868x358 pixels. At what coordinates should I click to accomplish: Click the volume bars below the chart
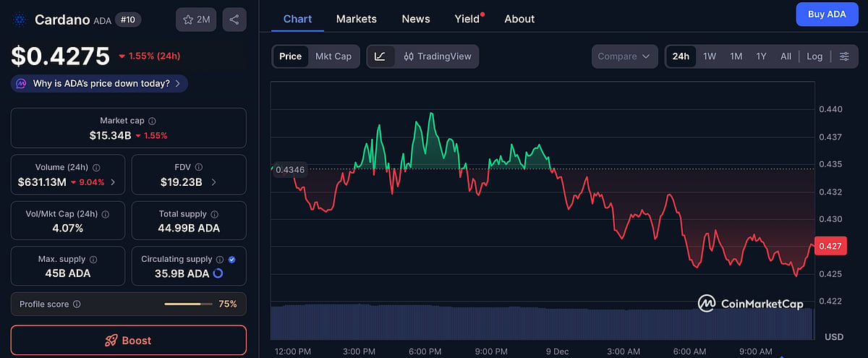coord(542,323)
